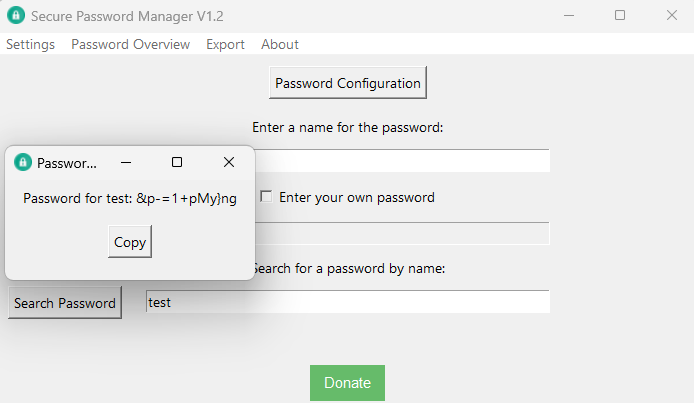The height and width of the screenshot is (403, 694).
Task: Click the 'Password for test' result text
Action: [x=130, y=198]
